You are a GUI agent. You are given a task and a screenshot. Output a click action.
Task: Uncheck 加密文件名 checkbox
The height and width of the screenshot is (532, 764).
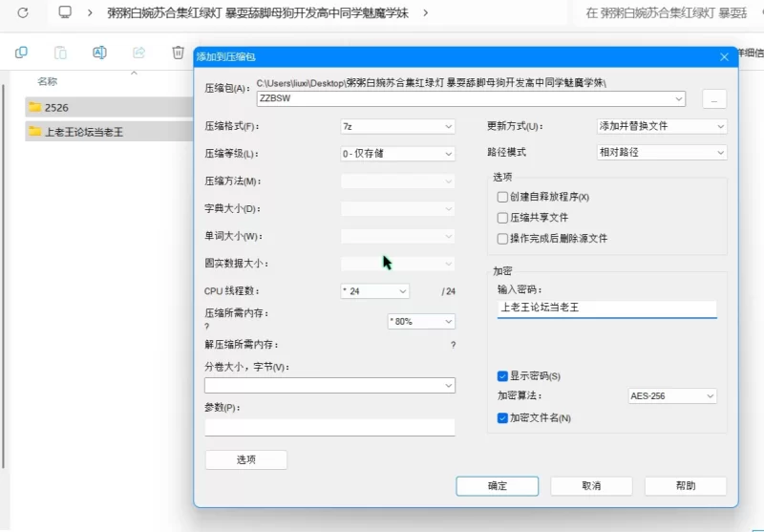pos(502,418)
